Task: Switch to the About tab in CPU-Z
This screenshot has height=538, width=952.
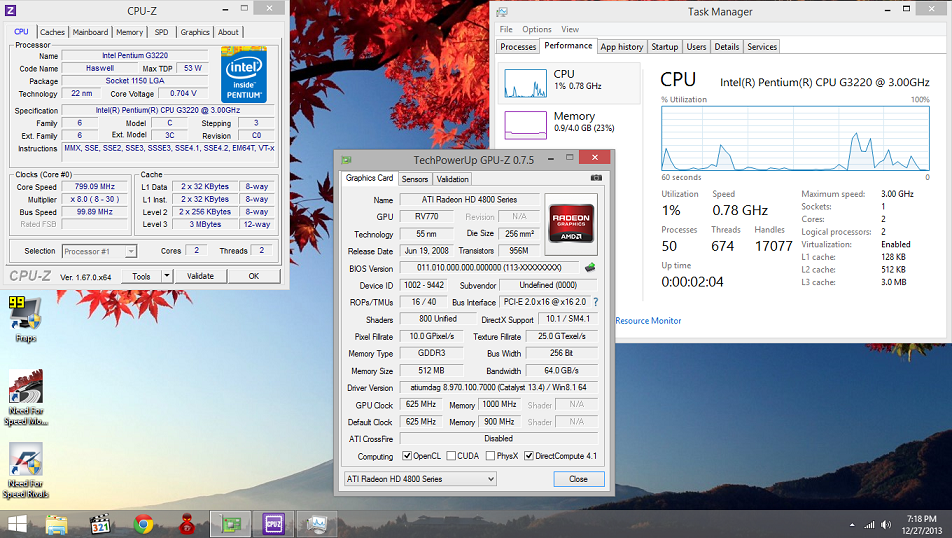Action: pos(228,32)
